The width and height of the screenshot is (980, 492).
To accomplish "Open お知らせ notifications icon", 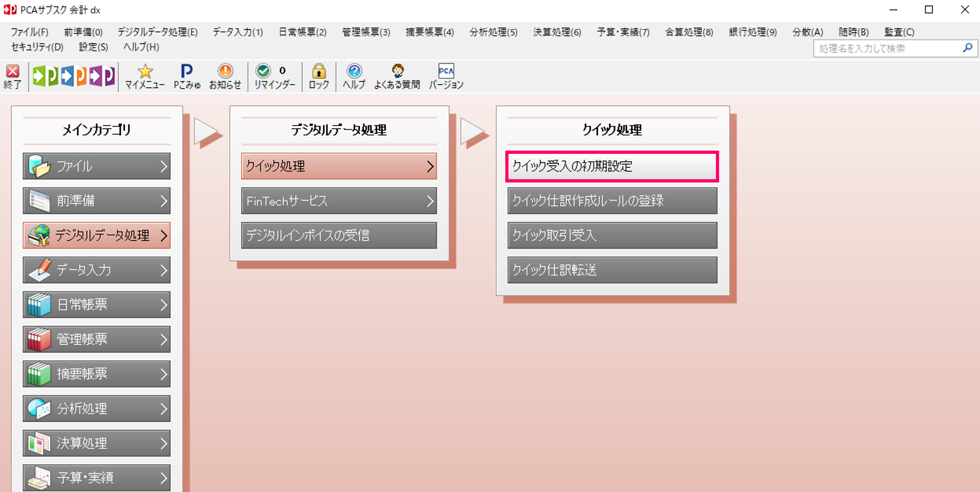I will click(225, 76).
